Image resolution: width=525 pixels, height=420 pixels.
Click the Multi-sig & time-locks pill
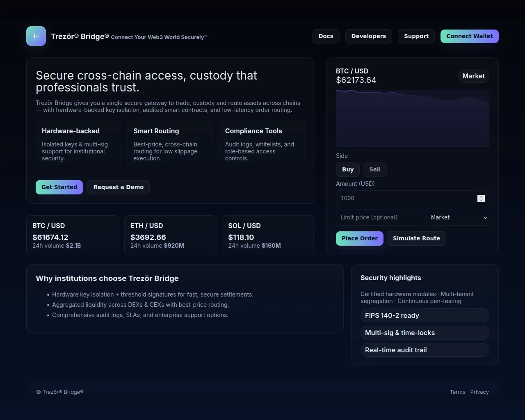click(425, 333)
